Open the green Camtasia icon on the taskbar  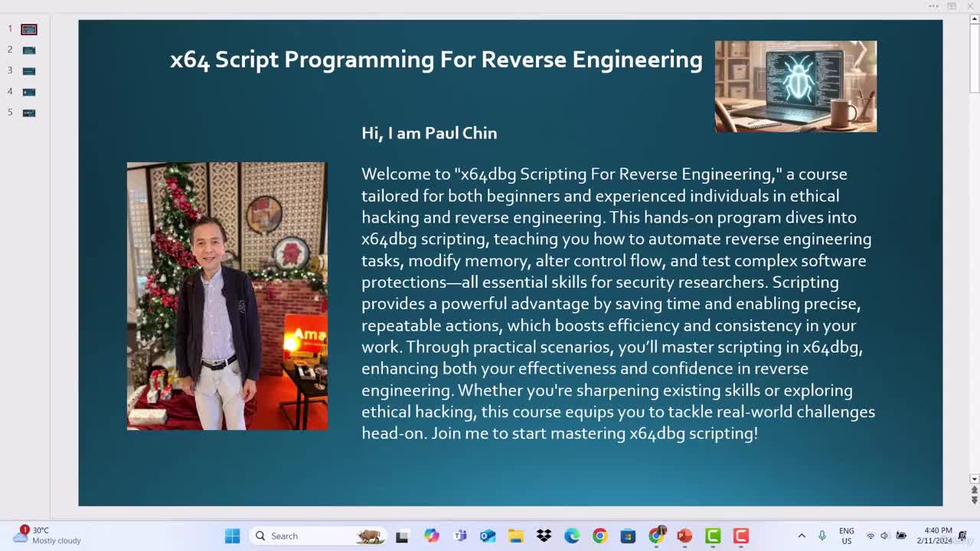[x=713, y=536]
